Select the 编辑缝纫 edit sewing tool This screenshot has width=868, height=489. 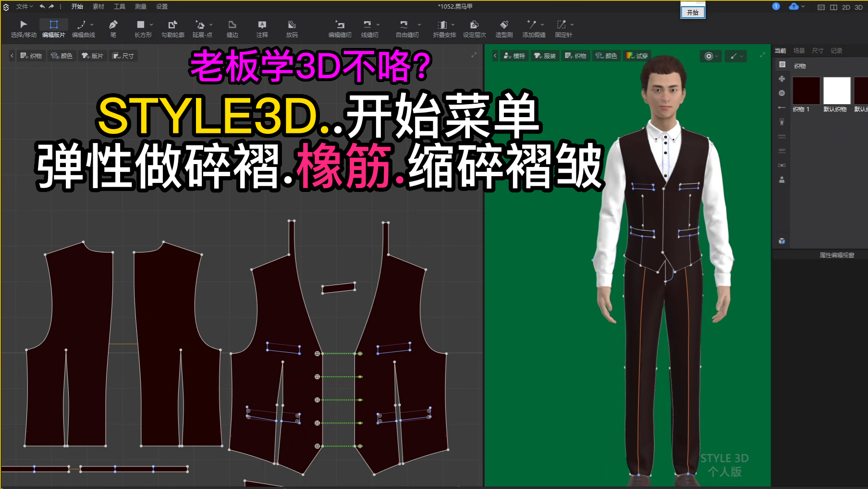coord(340,28)
